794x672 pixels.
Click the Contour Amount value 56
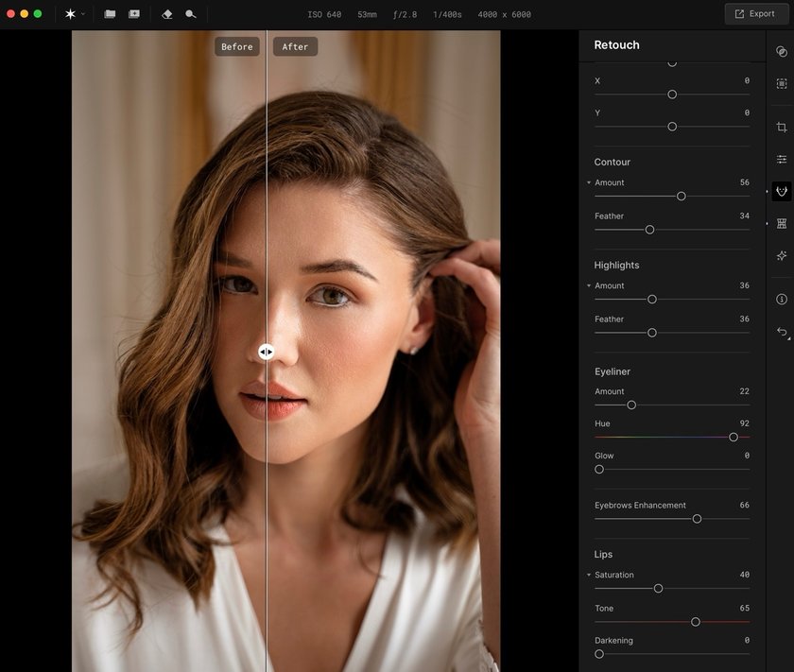(x=745, y=182)
